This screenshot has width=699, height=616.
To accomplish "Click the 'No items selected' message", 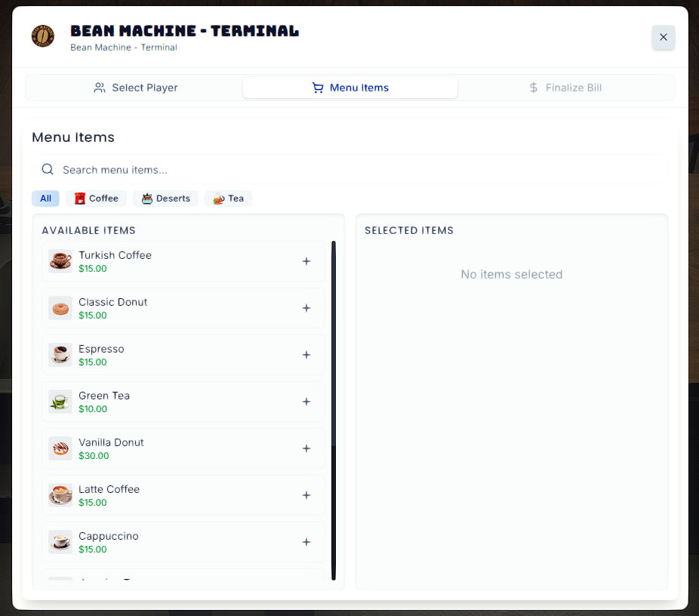I will (x=511, y=275).
